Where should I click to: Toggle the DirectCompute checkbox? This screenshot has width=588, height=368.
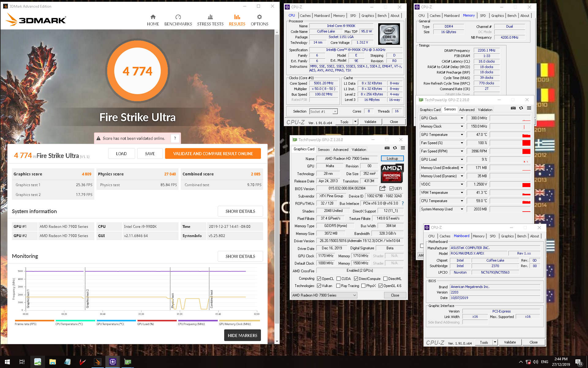coord(356,279)
